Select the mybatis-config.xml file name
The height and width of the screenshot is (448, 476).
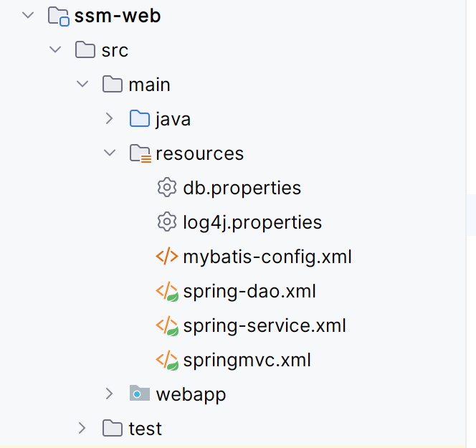(267, 257)
